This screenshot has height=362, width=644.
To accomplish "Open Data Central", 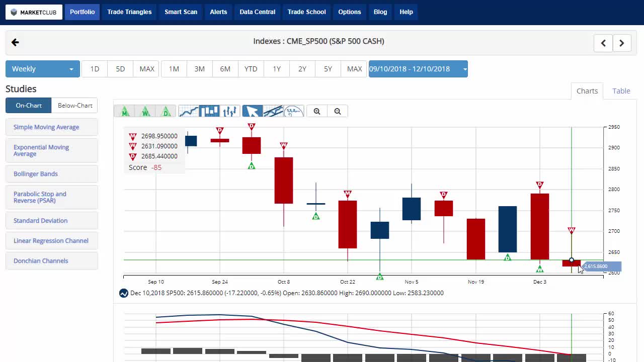I will tap(258, 12).
